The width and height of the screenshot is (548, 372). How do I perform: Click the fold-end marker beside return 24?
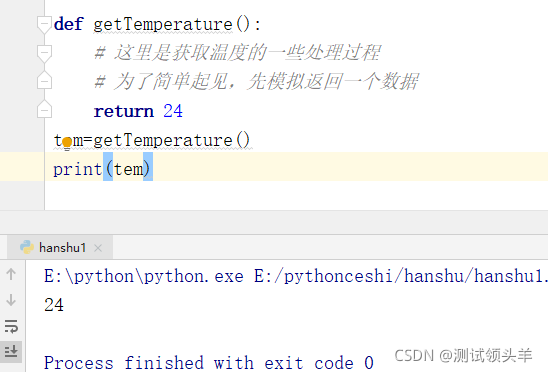[44, 109]
